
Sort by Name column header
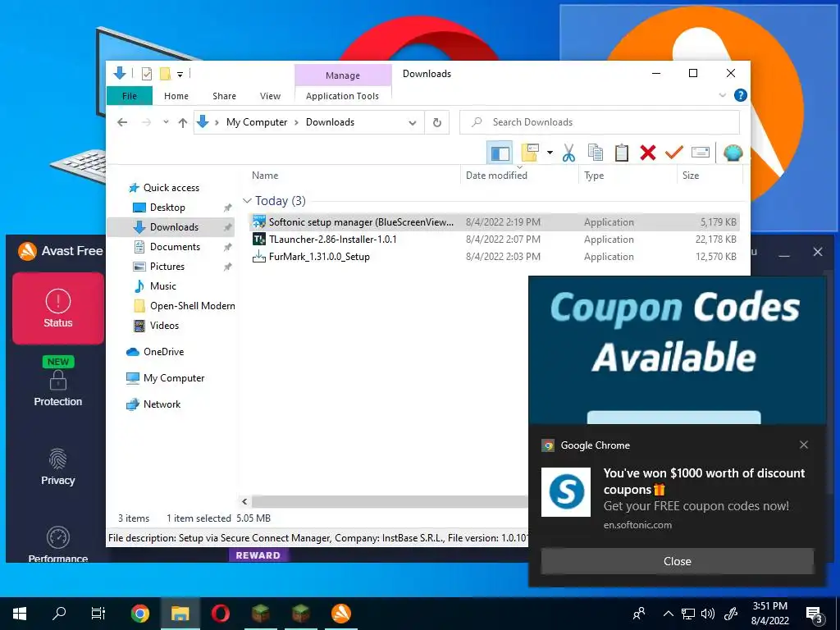(265, 176)
